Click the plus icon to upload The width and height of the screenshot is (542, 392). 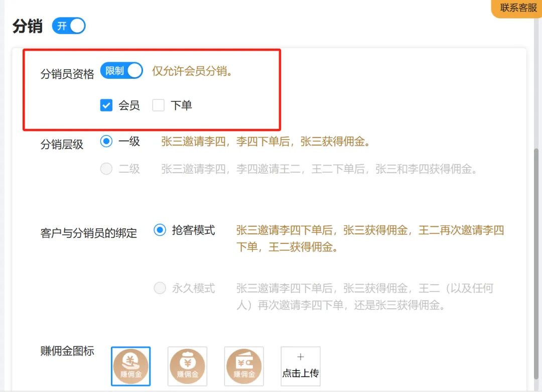point(301,357)
